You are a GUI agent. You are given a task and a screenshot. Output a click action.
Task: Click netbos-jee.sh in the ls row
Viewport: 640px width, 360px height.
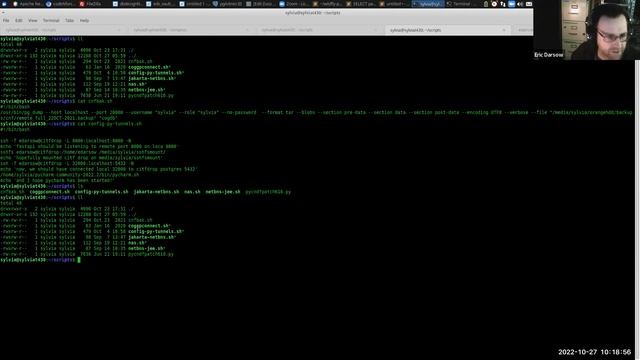223,192
